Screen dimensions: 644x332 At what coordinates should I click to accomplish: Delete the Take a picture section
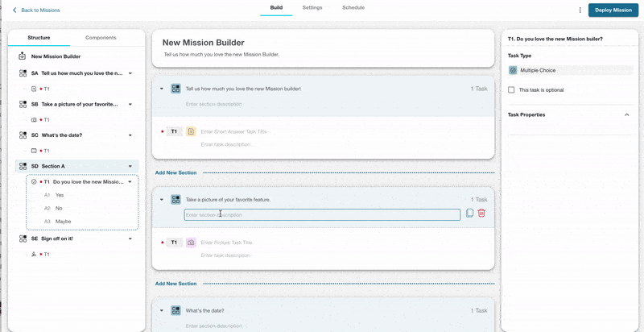481,214
